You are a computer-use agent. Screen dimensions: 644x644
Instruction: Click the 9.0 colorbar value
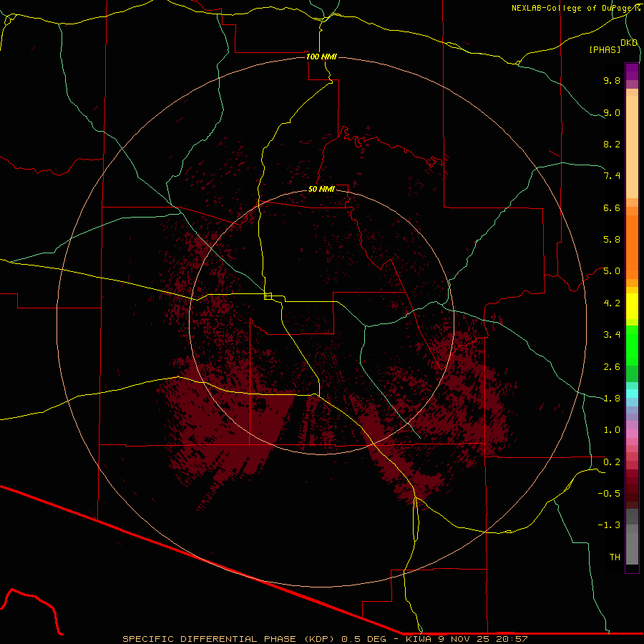click(x=612, y=112)
